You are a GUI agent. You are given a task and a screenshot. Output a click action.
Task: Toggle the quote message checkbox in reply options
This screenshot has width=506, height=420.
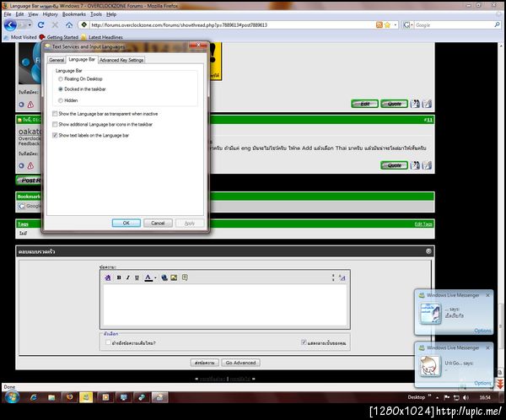pyautogui.click(x=108, y=342)
